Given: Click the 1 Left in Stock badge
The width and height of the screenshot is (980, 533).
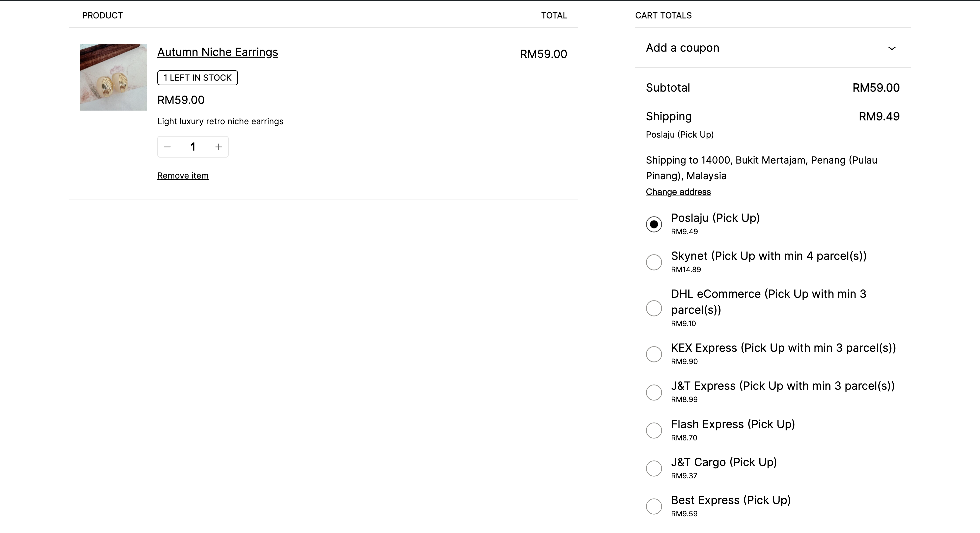Looking at the screenshot, I should [x=197, y=78].
